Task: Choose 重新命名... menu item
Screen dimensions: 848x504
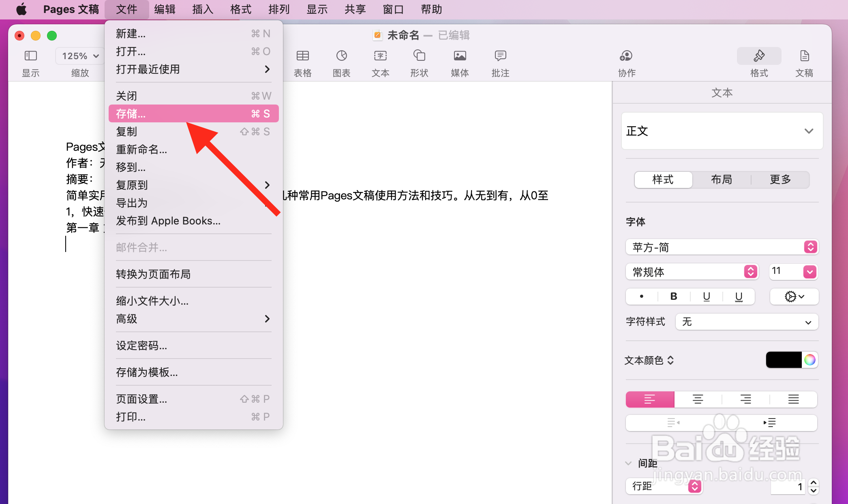Action: tap(193, 149)
